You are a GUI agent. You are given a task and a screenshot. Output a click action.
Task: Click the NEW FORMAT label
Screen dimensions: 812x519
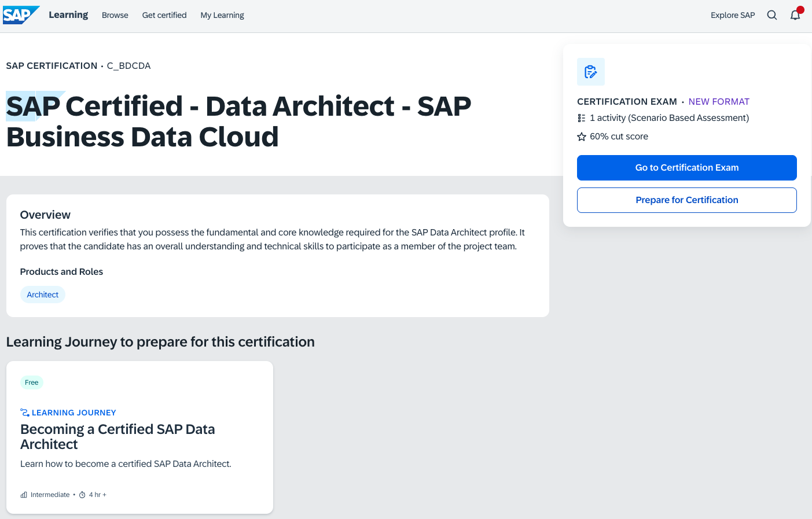click(719, 102)
